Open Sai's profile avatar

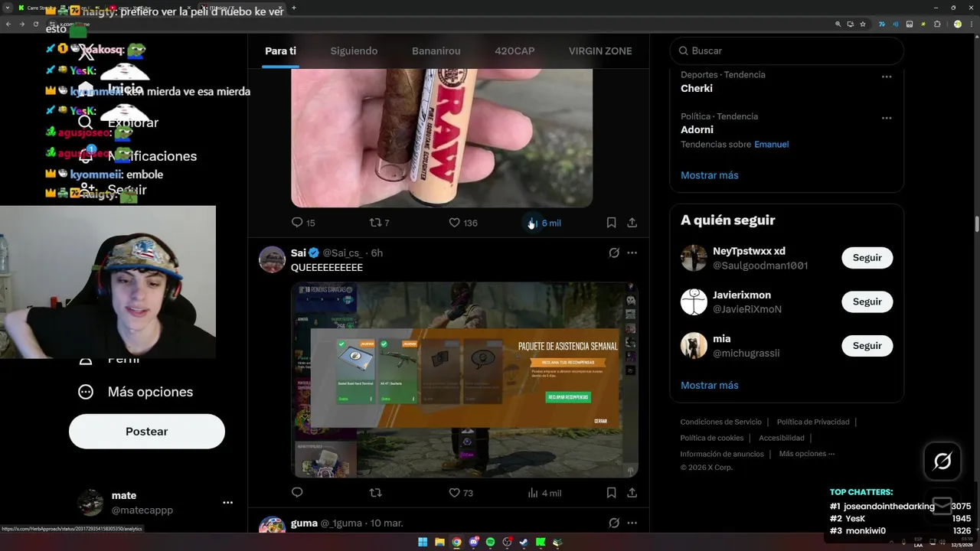(x=272, y=259)
